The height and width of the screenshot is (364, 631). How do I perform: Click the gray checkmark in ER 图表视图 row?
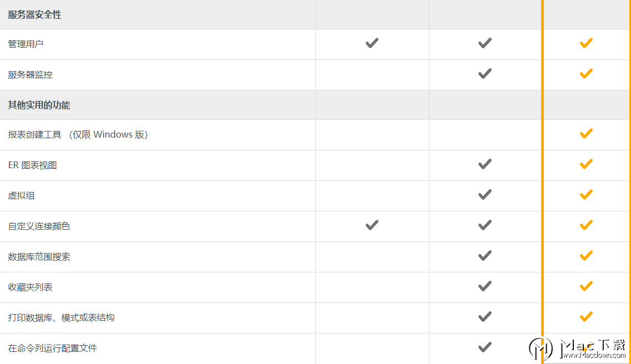tap(484, 164)
